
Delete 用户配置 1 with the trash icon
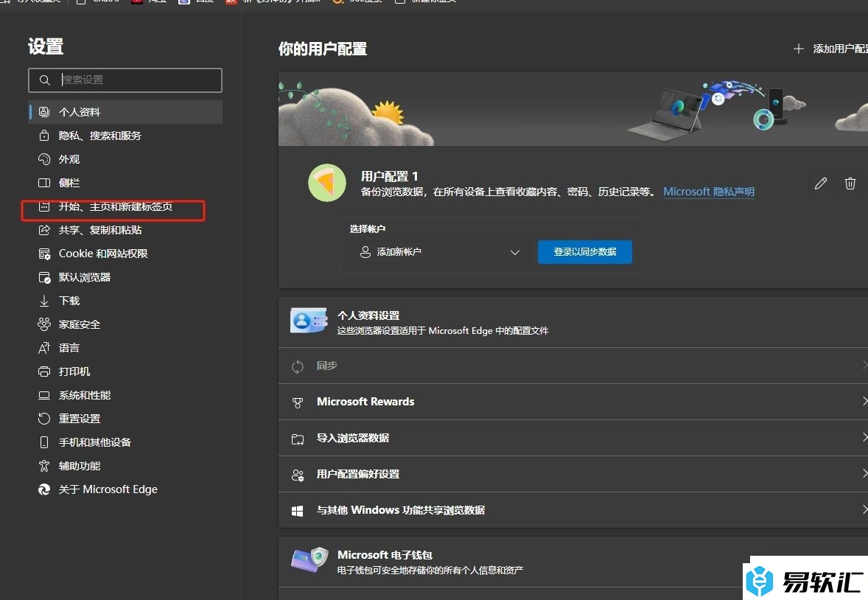850,184
